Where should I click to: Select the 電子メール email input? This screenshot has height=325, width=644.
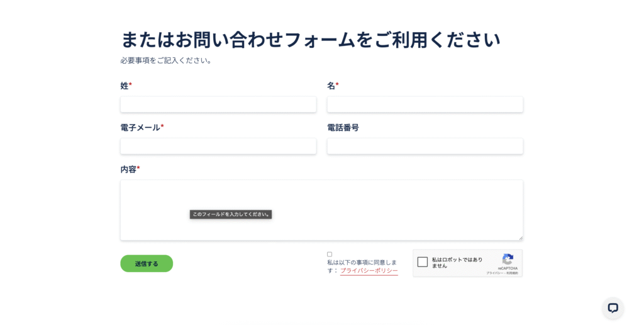[x=218, y=146]
